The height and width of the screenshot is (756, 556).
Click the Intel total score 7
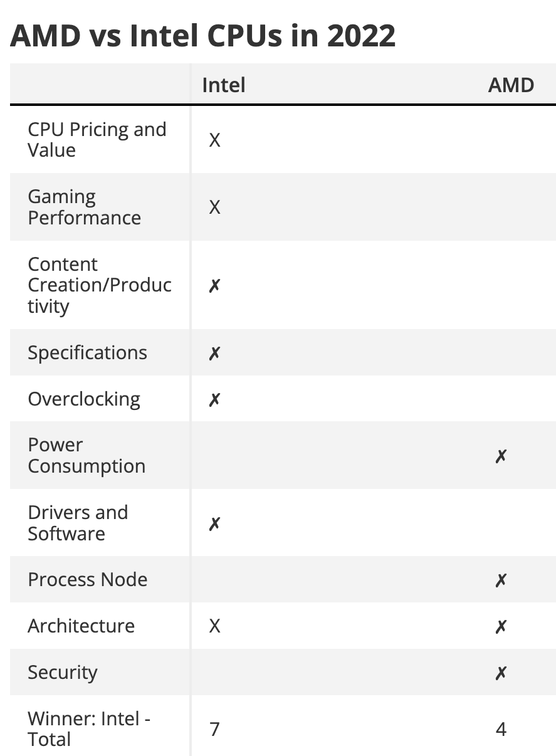[214, 729]
